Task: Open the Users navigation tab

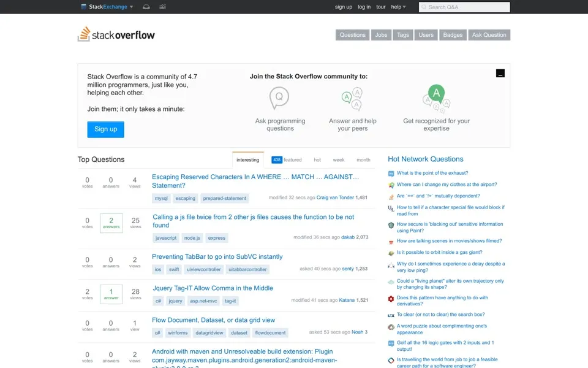Action: (x=426, y=35)
